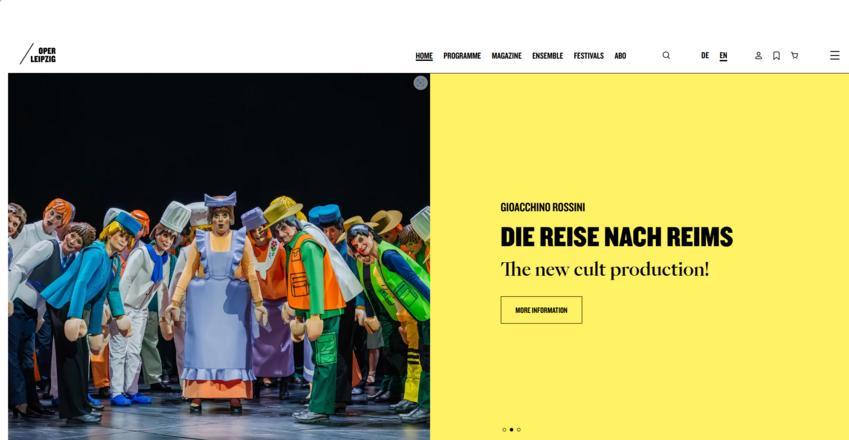
Task: Open the Programme menu item
Action: click(462, 56)
